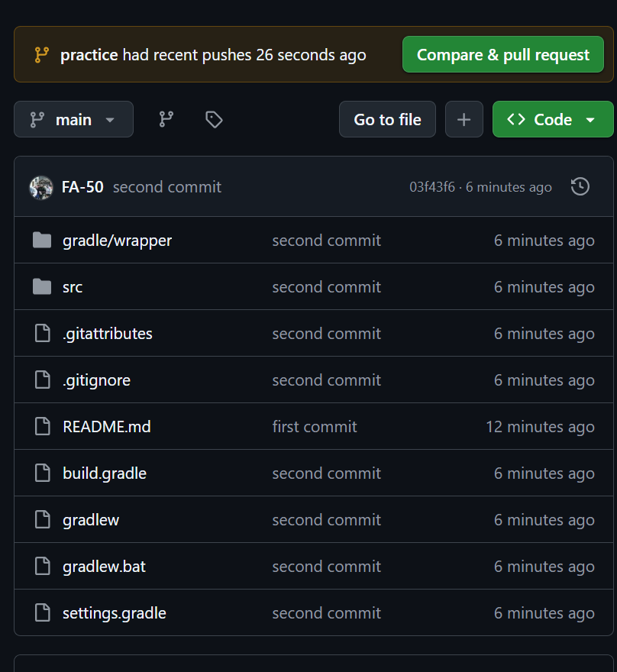Click the file icon beside build.gradle
Screen dimensions: 617x672
[x=43, y=473]
